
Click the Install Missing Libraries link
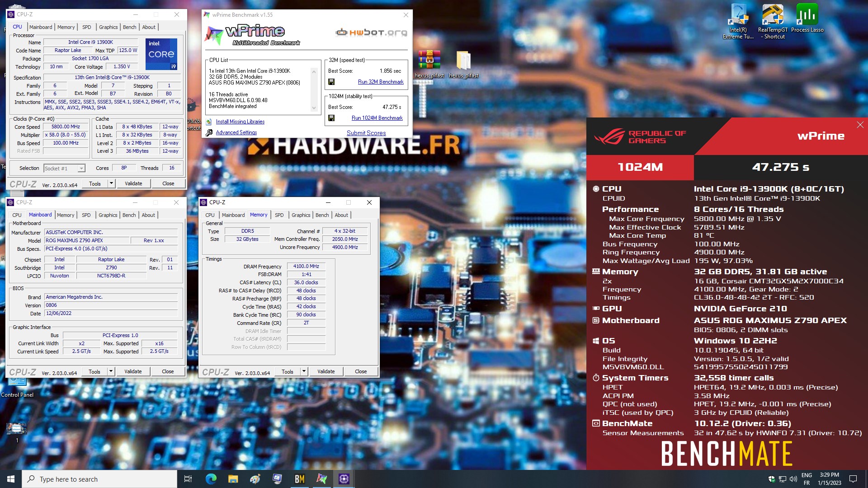point(240,122)
